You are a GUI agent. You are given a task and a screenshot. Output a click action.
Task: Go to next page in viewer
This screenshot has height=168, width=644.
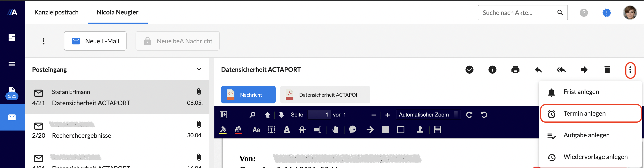[x=281, y=115]
